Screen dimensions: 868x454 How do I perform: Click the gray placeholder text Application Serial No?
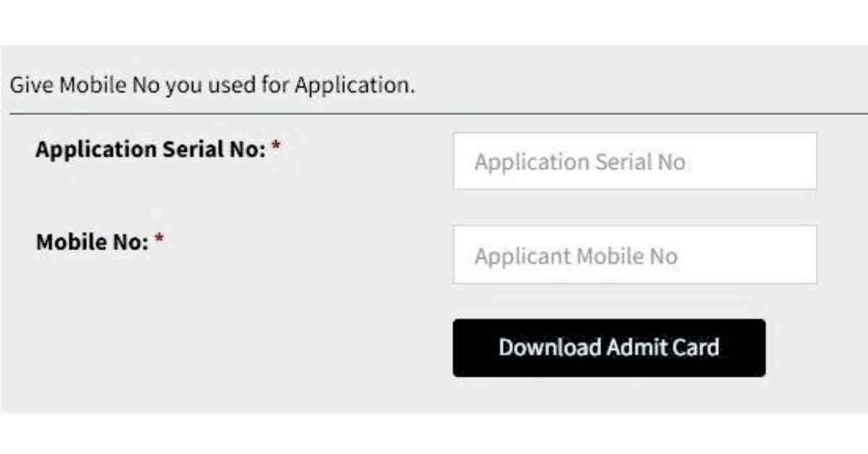[579, 162]
